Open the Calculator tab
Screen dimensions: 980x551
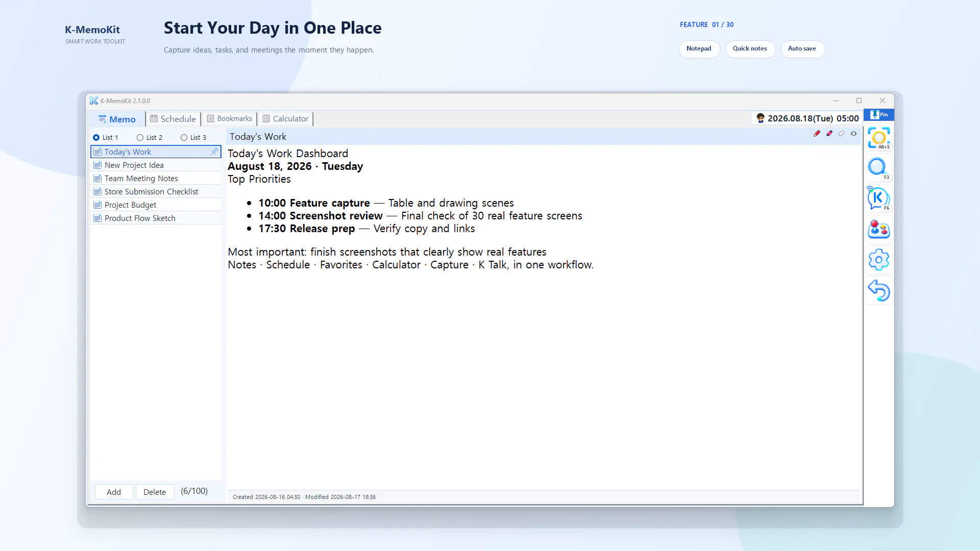point(285,119)
